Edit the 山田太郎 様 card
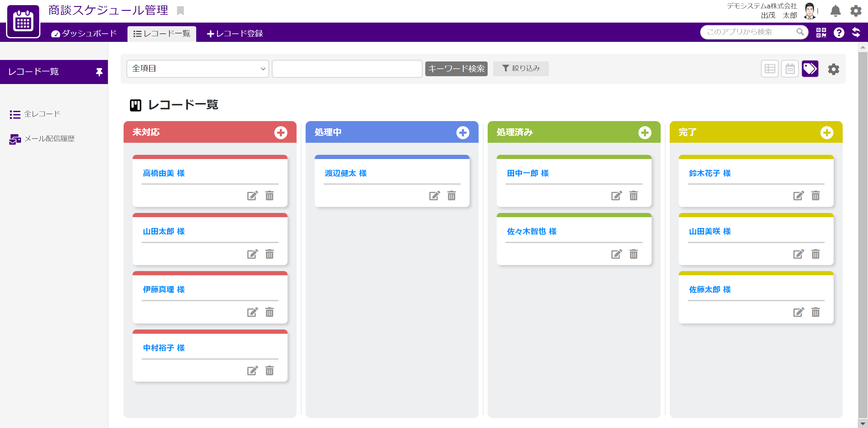 click(x=252, y=254)
